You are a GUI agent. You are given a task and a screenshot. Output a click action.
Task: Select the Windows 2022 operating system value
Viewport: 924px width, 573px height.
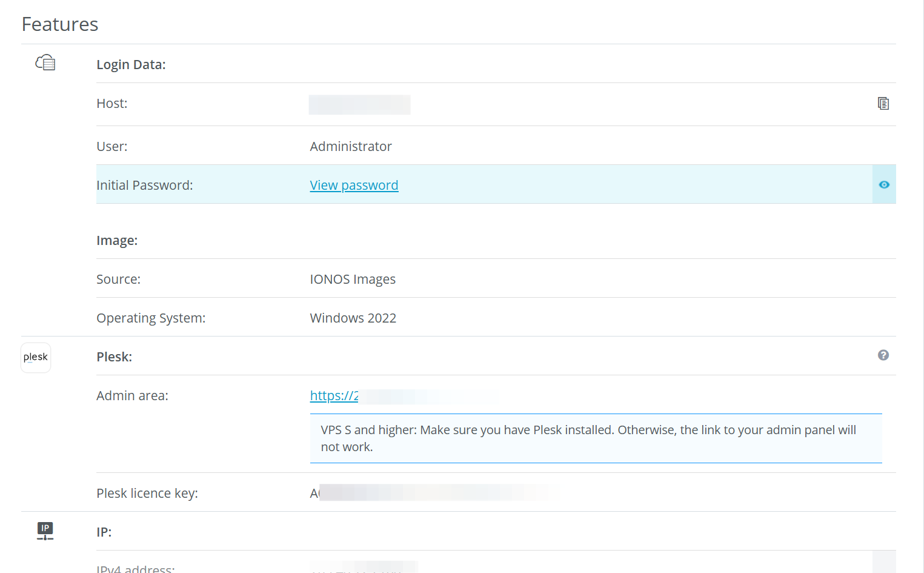point(353,318)
